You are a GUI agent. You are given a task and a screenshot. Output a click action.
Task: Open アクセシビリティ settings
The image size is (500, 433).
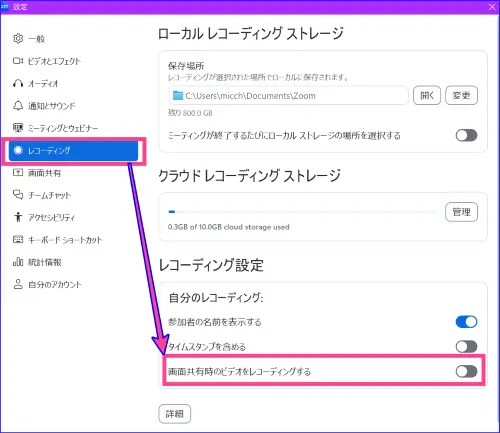click(73, 217)
